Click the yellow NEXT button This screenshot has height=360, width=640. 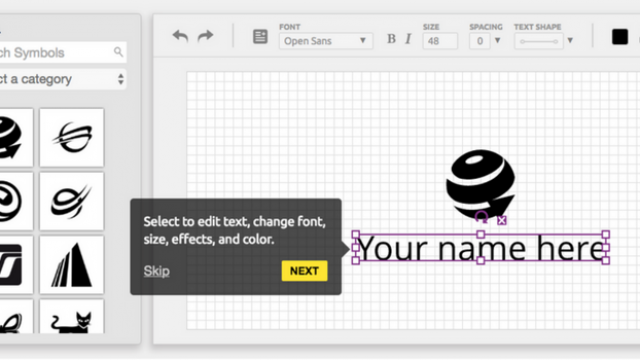(304, 271)
